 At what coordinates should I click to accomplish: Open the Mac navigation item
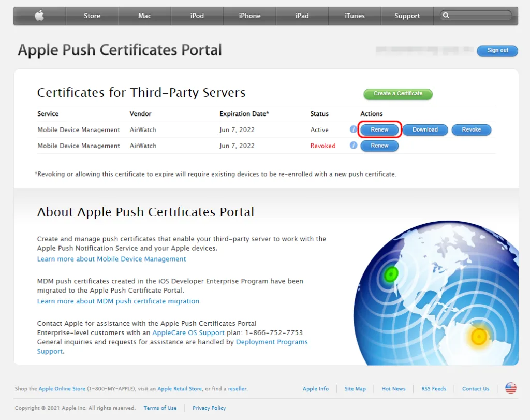pos(145,16)
